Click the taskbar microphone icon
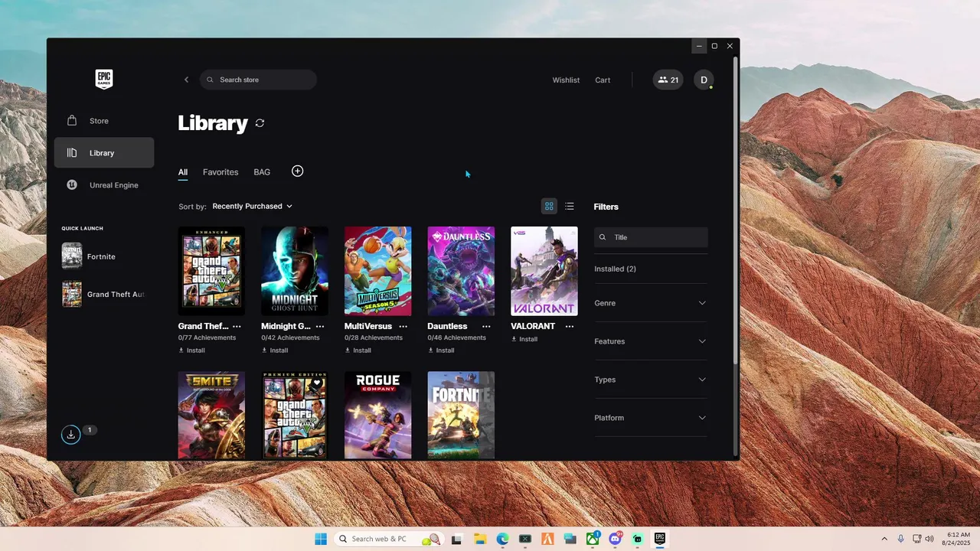 (901, 539)
